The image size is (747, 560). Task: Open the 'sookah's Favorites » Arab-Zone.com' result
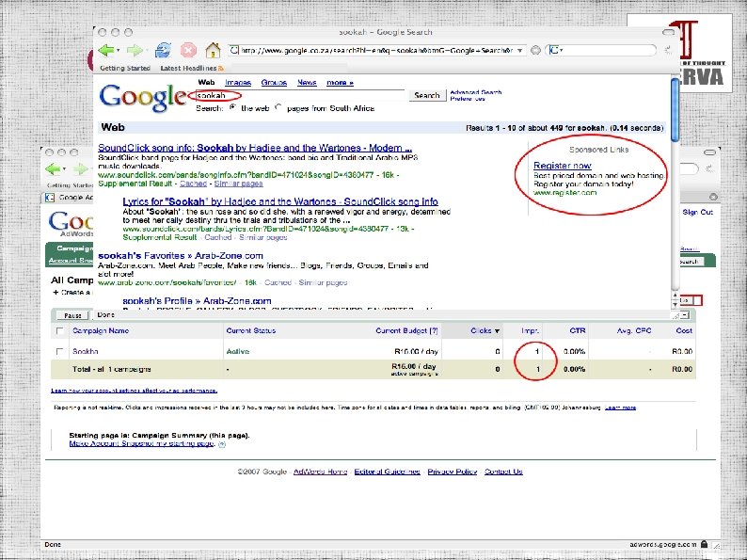coord(181,255)
